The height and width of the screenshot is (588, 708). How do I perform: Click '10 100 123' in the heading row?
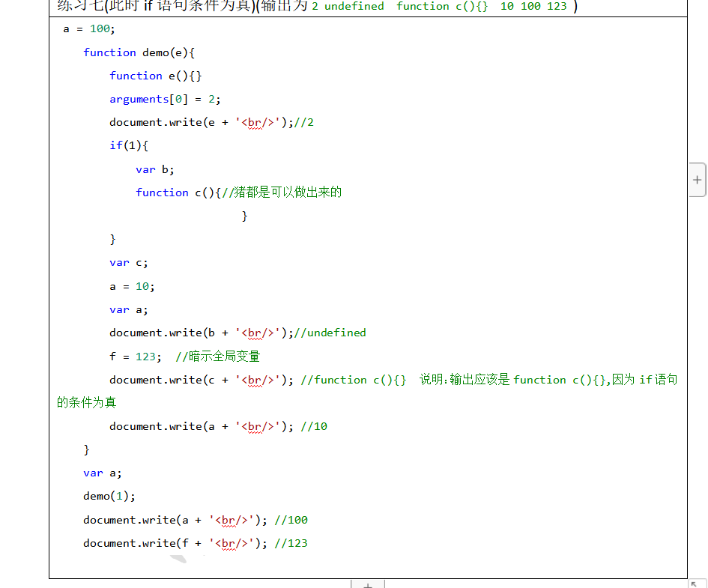point(533,6)
